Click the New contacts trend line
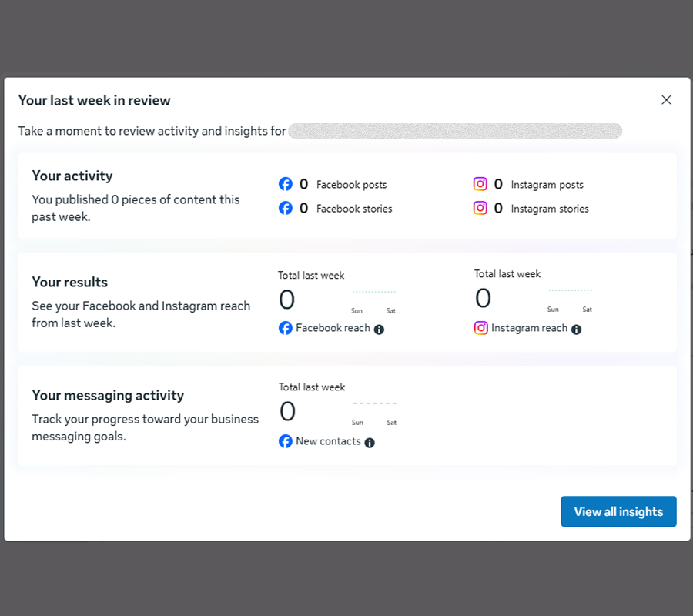Viewport: 693px width, 616px height. [374, 403]
